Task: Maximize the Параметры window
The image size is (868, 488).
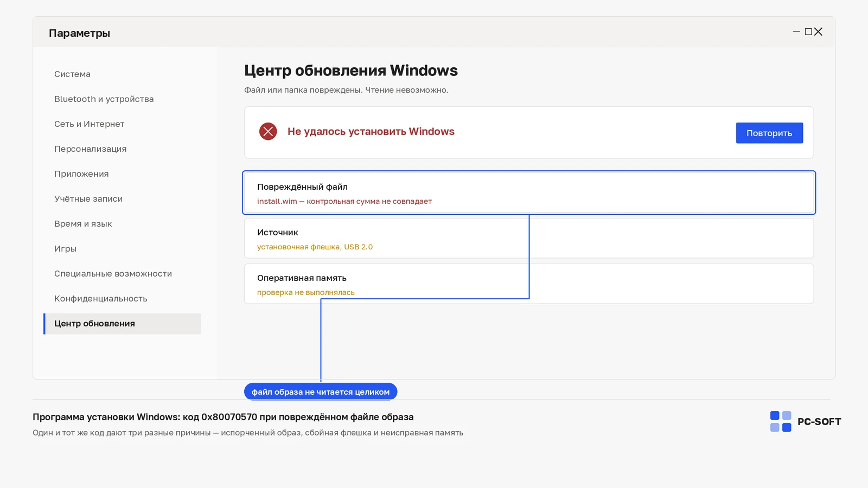Action: click(808, 32)
